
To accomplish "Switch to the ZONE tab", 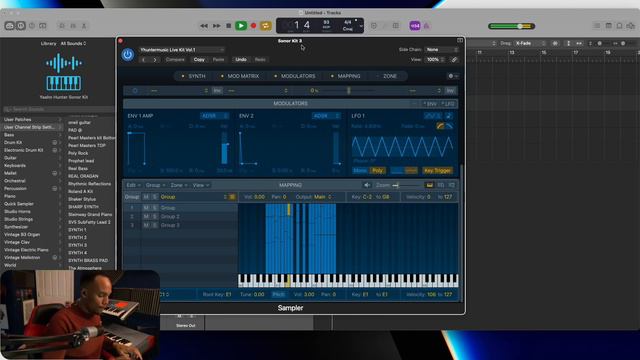I will (x=387, y=76).
